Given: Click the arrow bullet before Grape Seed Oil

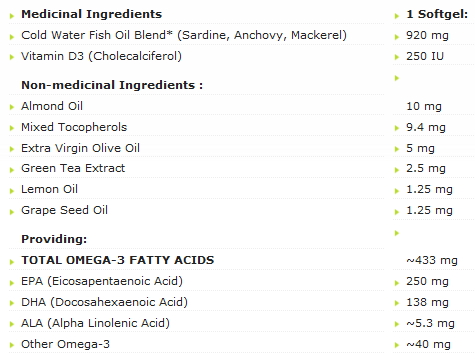Looking at the screenshot, I should pyautogui.click(x=12, y=212).
